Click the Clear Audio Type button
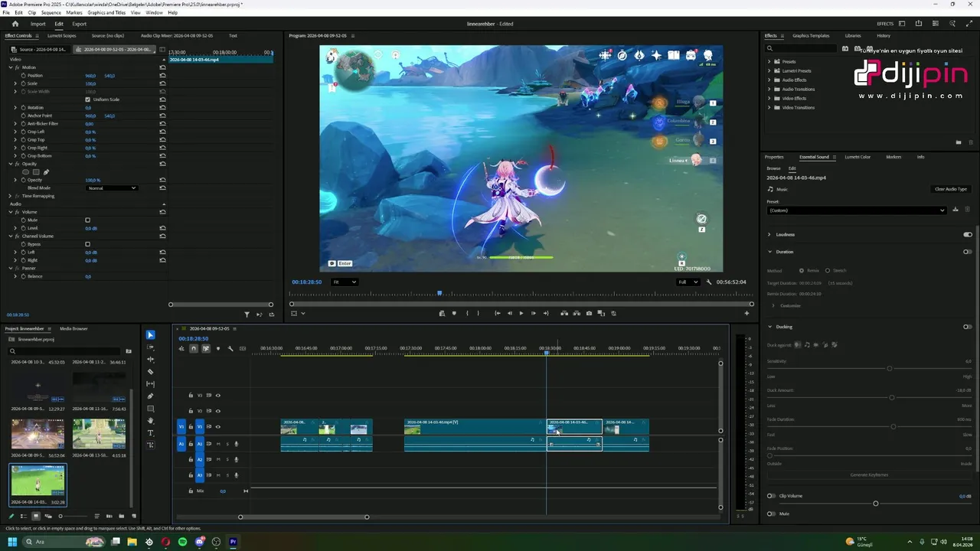This screenshot has width=980, height=551. [x=951, y=189]
